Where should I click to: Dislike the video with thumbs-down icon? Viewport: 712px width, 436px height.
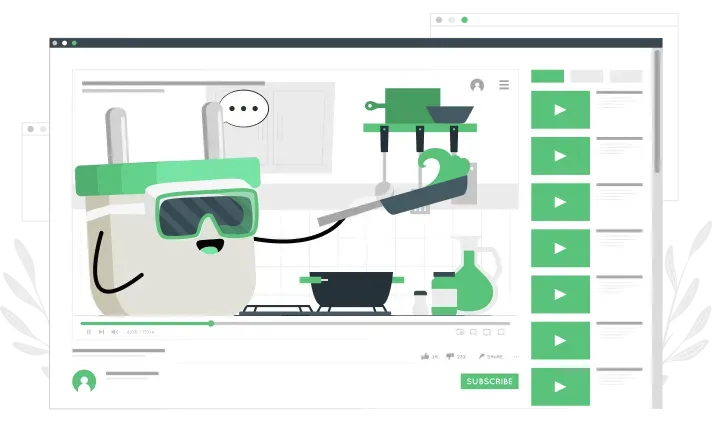(x=450, y=357)
